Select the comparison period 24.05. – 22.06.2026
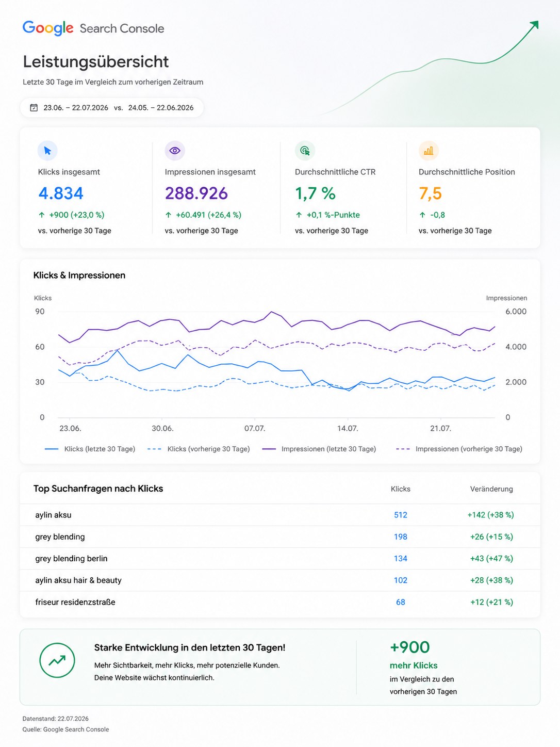Viewport: 560px width, 747px height. (x=161, y=108)
